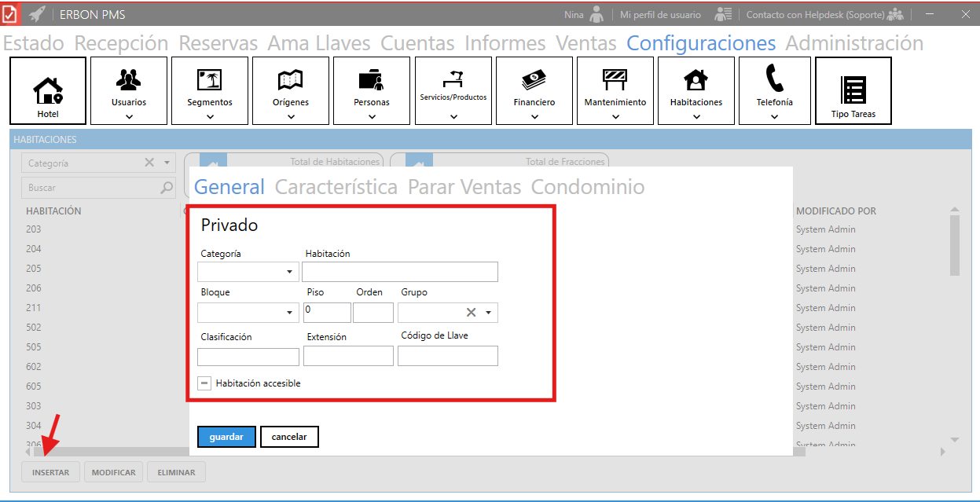Click the Orígenes map icon
The width and height of the screenshot is (980, 502).
[x=291, y=79]
